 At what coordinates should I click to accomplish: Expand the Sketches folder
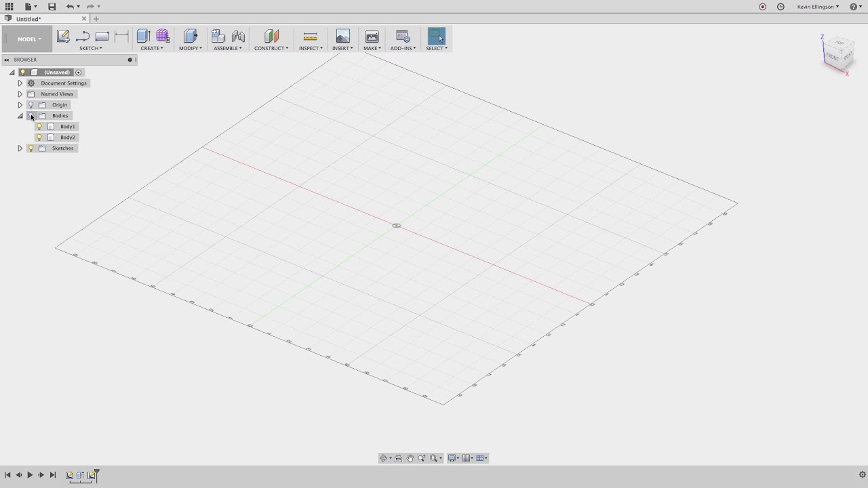(x=20, y=148)
